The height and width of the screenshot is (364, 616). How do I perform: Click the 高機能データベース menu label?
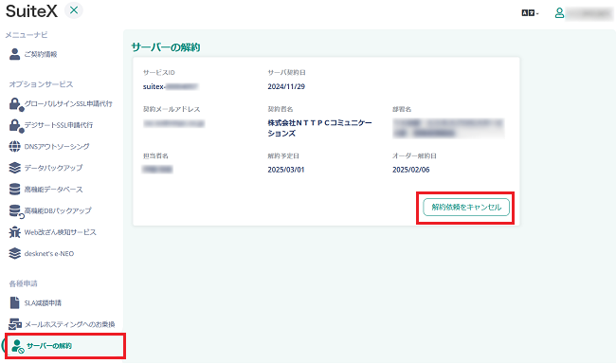(x=53, y=190)
